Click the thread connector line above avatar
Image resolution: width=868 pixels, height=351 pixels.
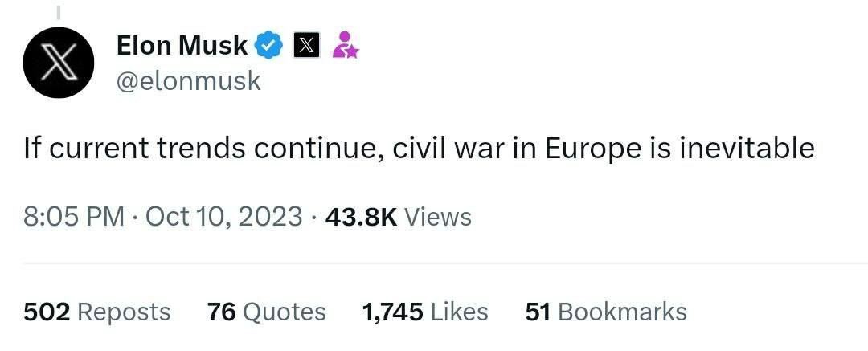coord(59,11)
